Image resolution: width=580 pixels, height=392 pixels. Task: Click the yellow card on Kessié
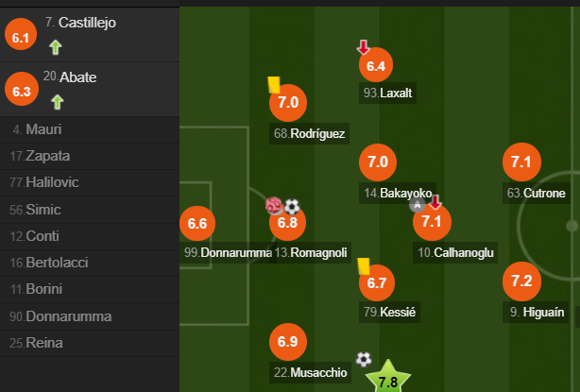point(364,266)
